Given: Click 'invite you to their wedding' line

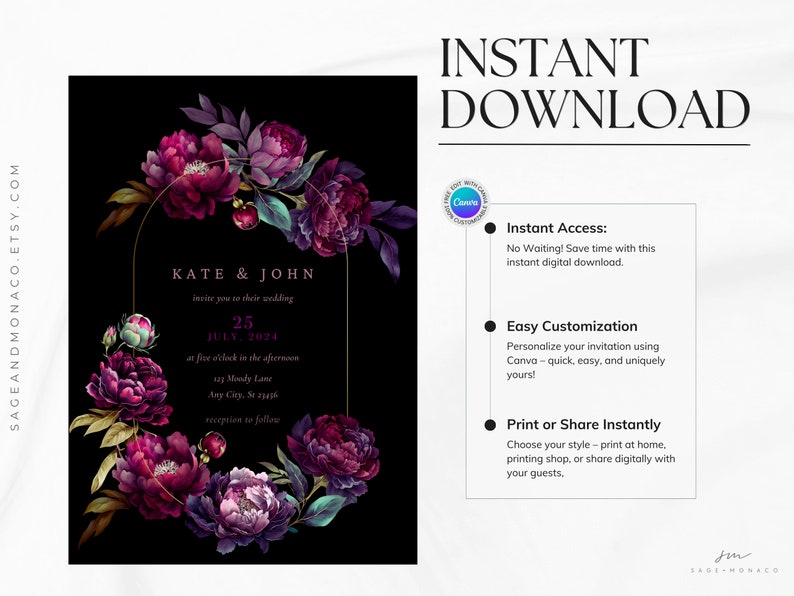Looking at the screenshot, I should 243,298.
